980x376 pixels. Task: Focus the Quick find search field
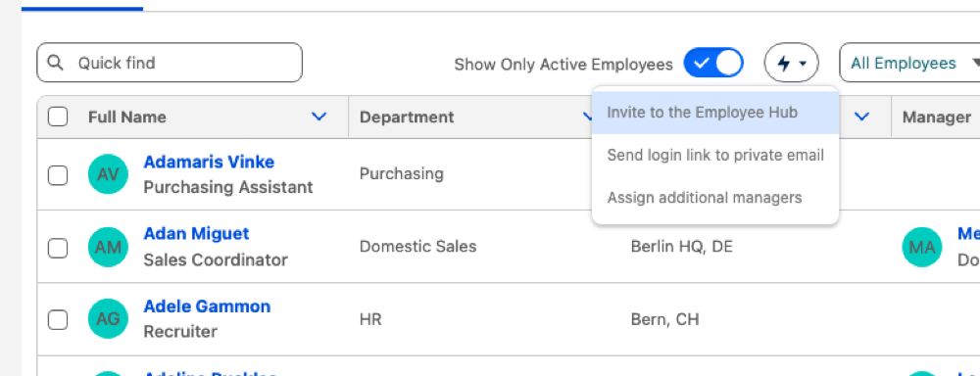point(170,63)
